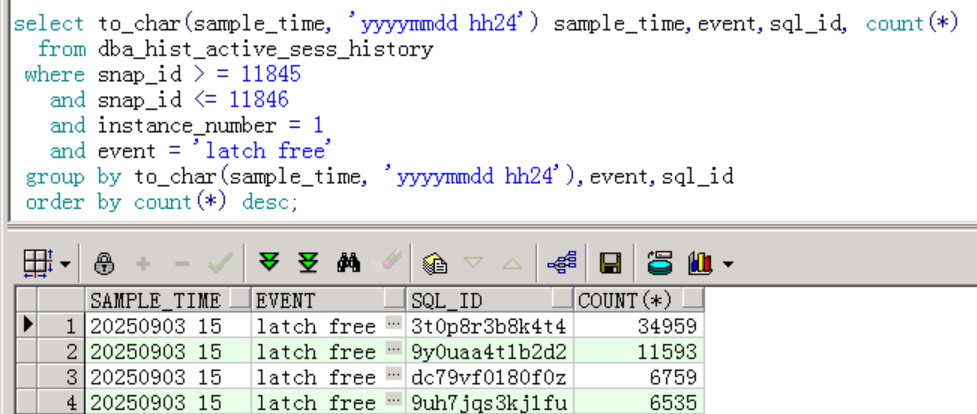Open ellipsis editor in row 1 EVENT cell

pyautogui.click(x=393, y=325)
